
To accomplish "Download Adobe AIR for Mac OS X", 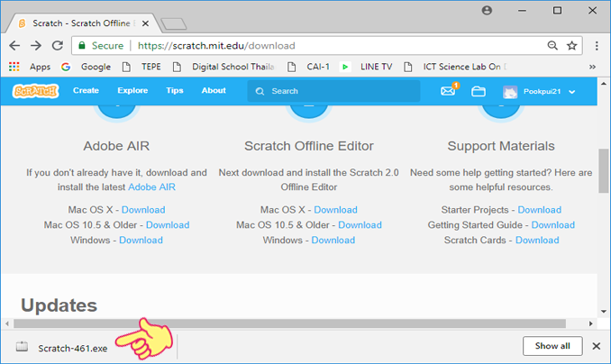I will pos(143,210).
